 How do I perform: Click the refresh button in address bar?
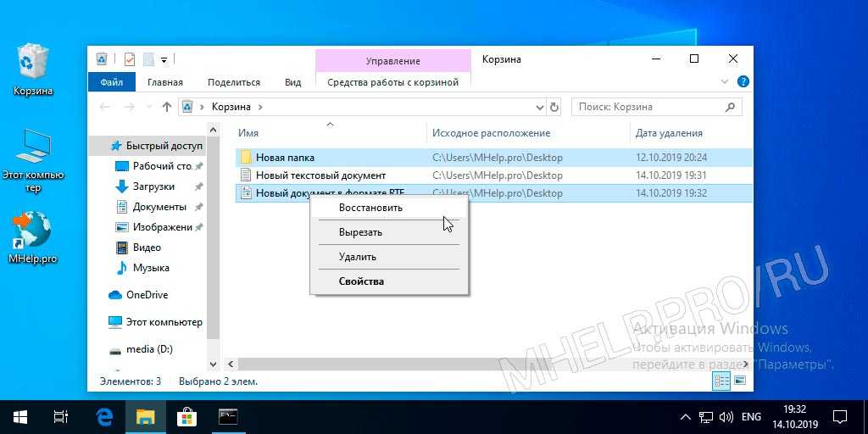[555, 108]
